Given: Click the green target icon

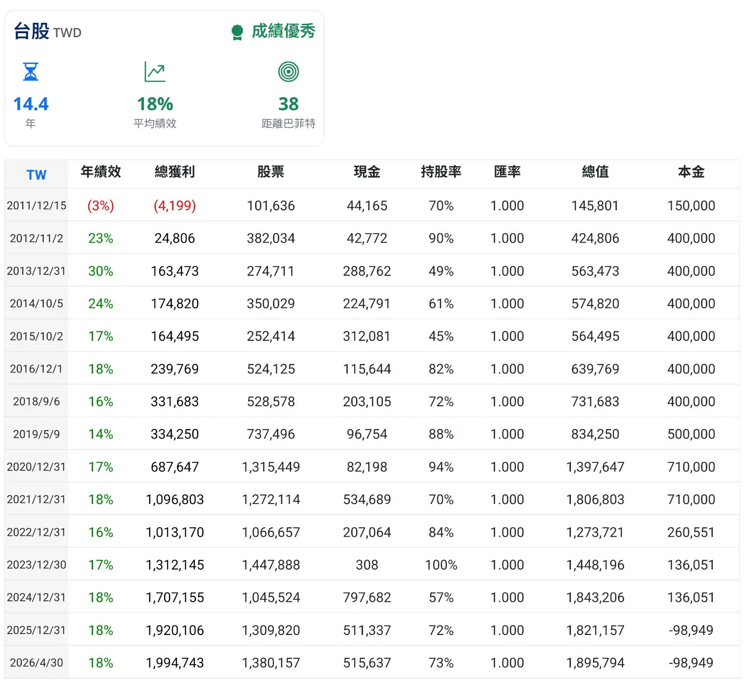Looking at the screenshot, I should (x=288, y=71).
